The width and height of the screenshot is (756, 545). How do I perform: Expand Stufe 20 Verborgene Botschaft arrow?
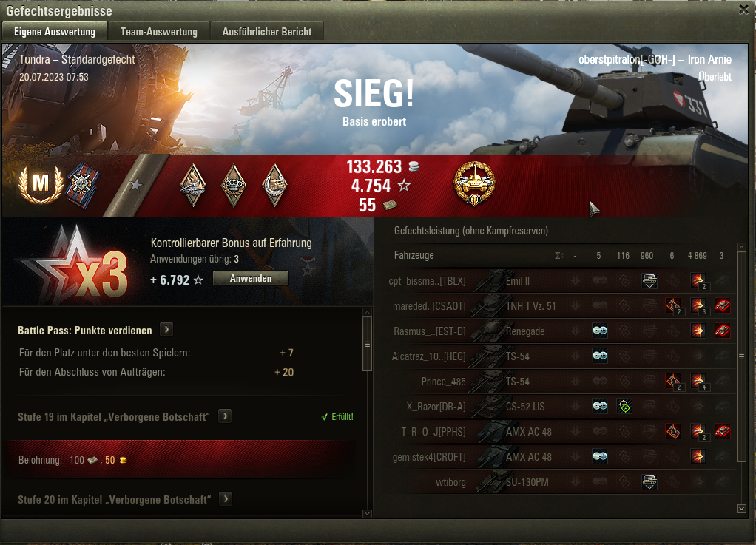coord(226,498)
